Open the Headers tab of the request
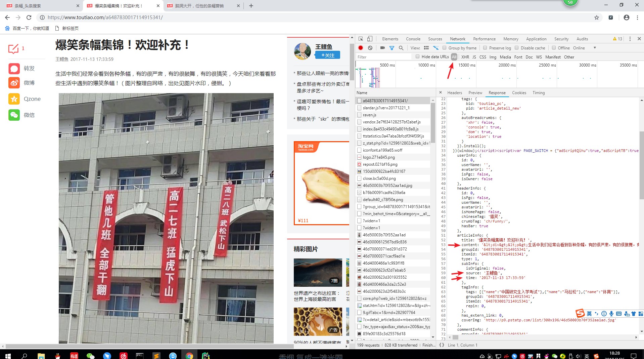644x359 pixels. (455, 93)
